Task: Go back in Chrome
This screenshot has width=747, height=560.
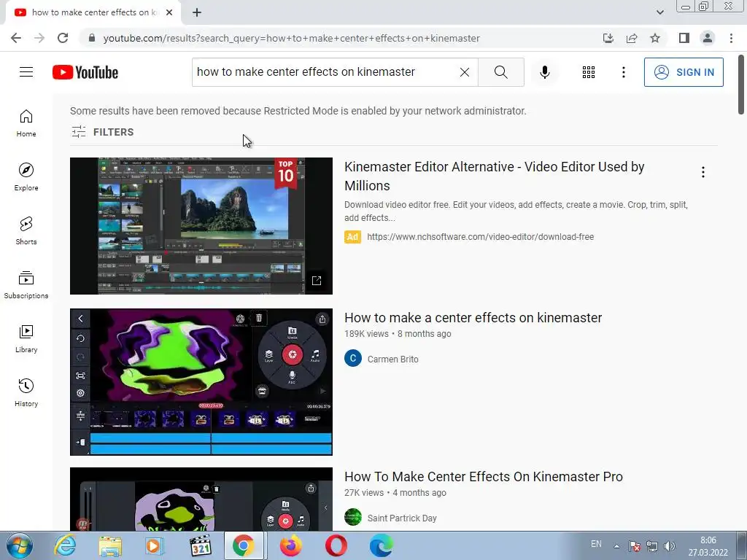Action: click(16, 38)
